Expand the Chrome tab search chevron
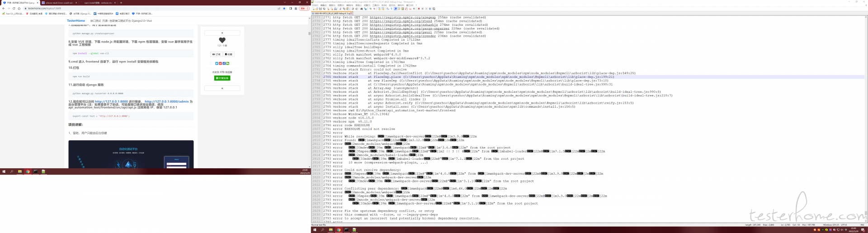 285,2
